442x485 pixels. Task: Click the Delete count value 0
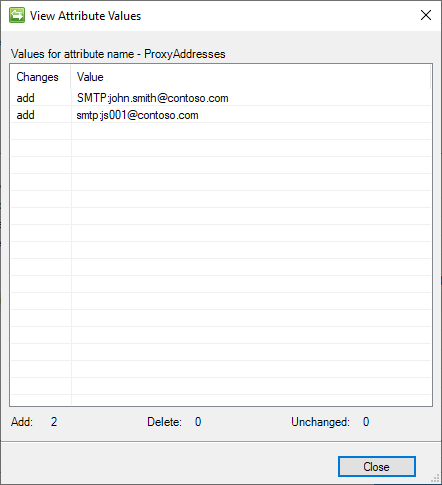point(198,422)
